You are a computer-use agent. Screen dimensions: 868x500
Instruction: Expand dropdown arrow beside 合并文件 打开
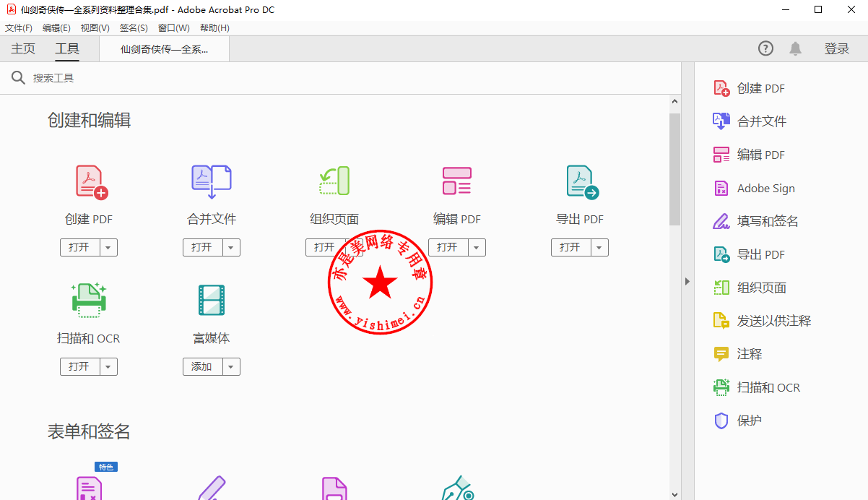231,247
